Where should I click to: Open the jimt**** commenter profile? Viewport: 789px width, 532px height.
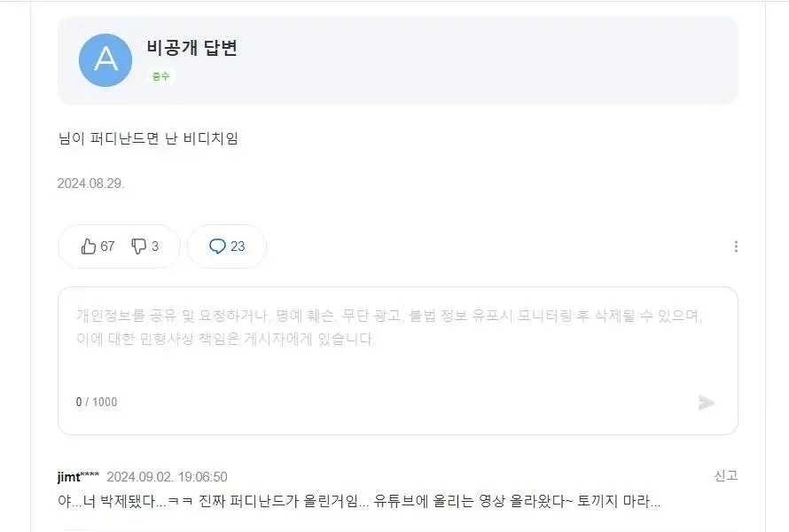coord(78,477)
